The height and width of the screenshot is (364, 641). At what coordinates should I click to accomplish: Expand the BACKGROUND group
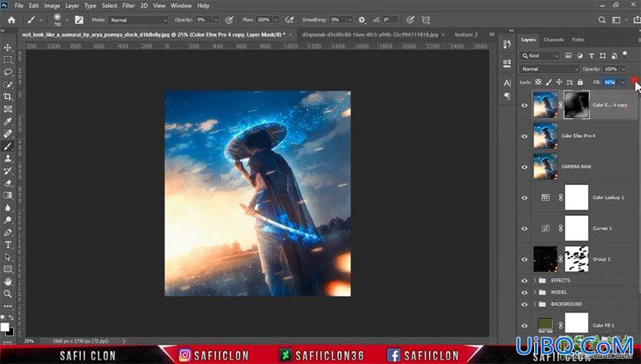(x=535, y=304)
